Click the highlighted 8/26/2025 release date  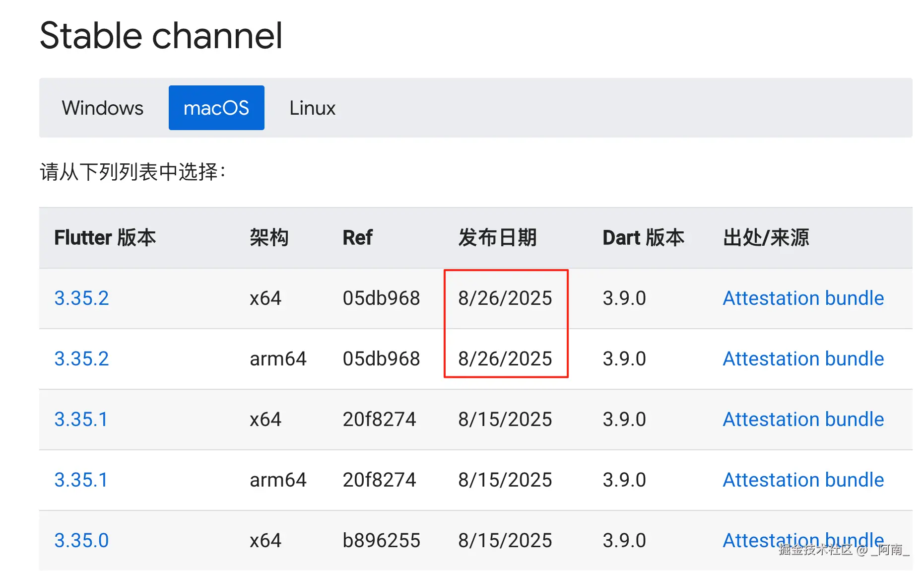pos(505,298)
